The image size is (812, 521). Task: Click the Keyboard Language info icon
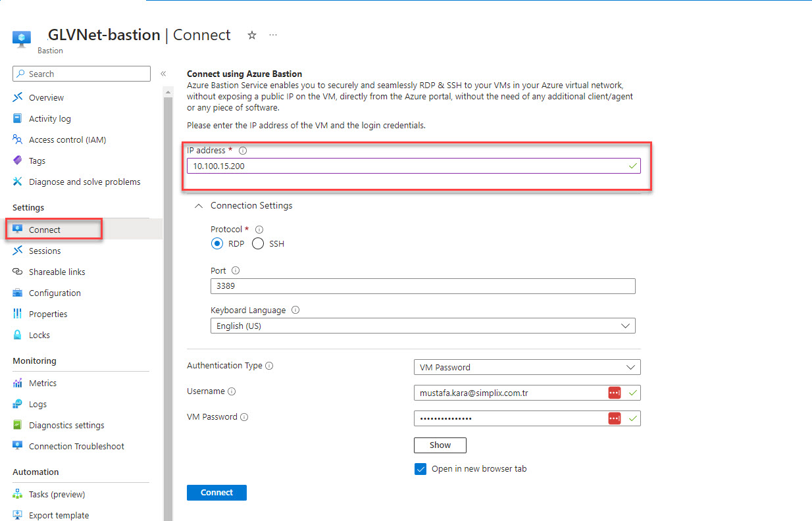(x=295, y=310)
